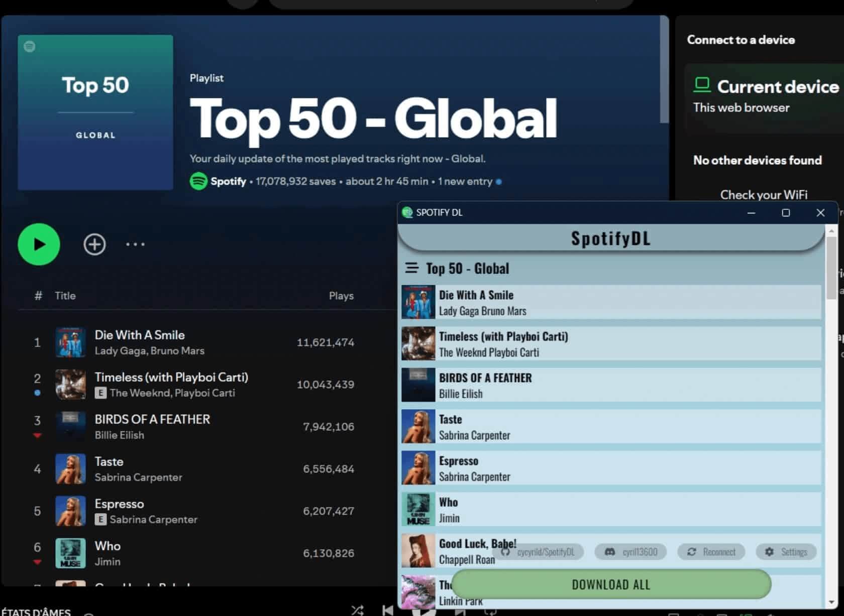This screenshot has width=844, height=616.
Task: Play the Top 50 - Global playlist
Action: click(x=39, y=244)
